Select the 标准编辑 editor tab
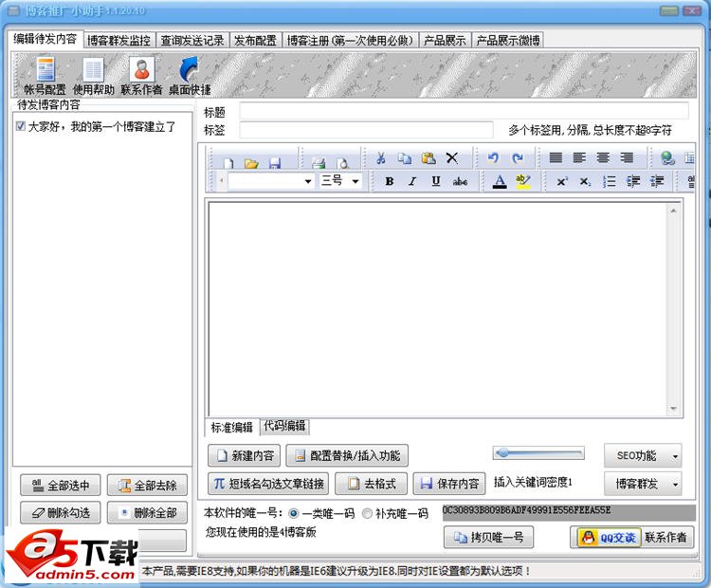711x588 pixels. point(231,427)
